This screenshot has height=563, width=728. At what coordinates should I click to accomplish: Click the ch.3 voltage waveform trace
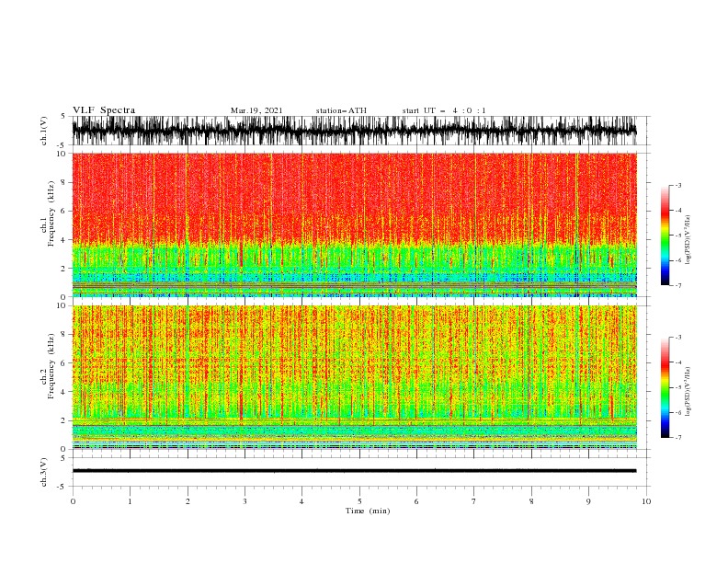[354, 471]
